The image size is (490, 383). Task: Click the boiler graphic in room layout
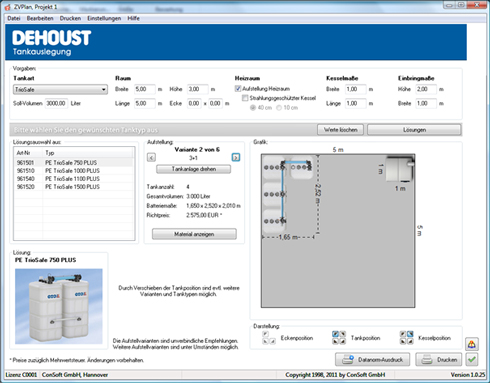[399, 169]
